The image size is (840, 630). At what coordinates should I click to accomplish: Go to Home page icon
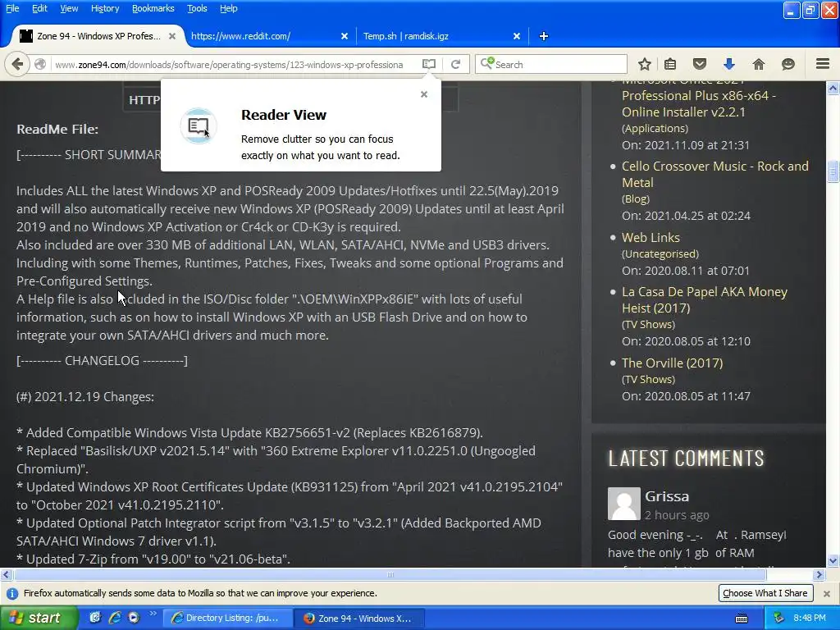click(759, 64)
